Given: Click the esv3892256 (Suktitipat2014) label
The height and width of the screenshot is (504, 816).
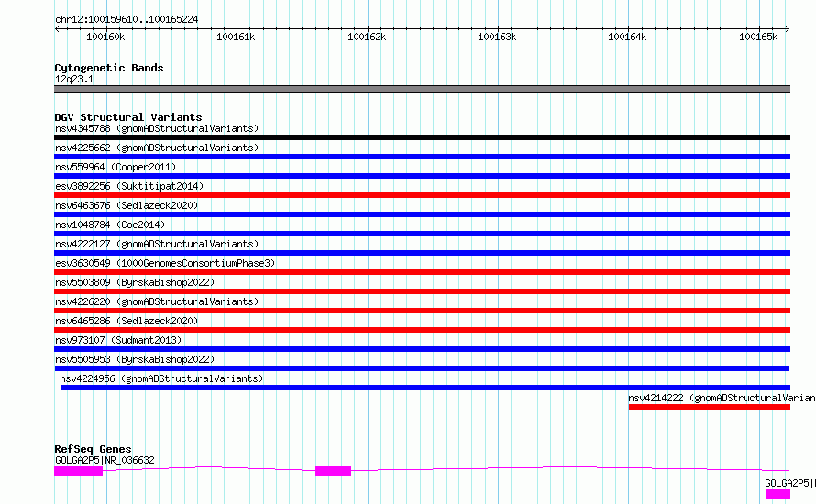Looking at the screenshot, I should 129,186.
